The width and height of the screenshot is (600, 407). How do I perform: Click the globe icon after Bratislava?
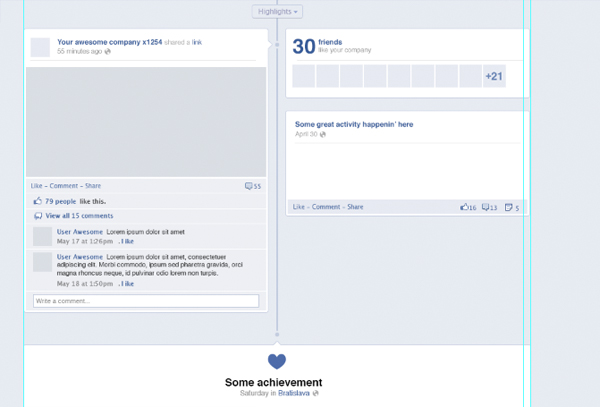click(x=315, y=393)
